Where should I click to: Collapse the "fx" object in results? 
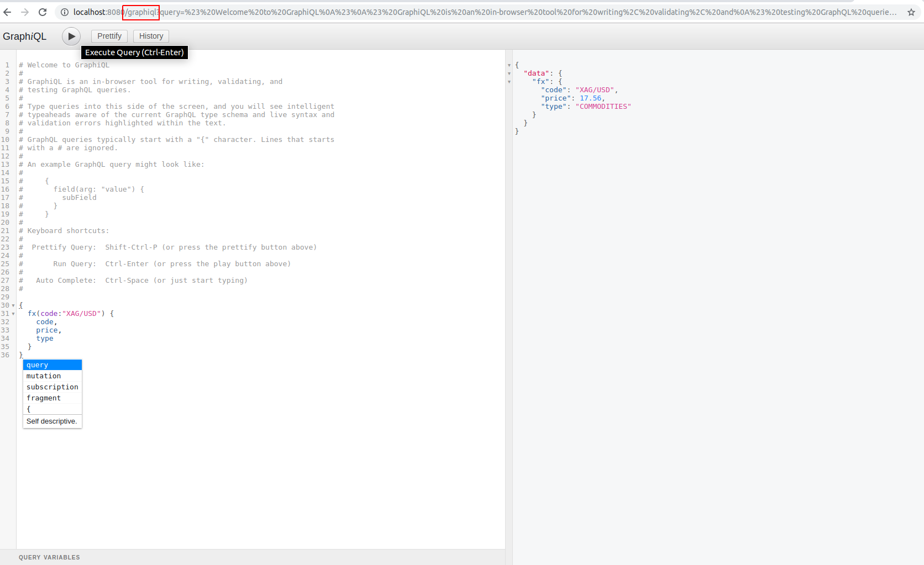tap(509, 82)
